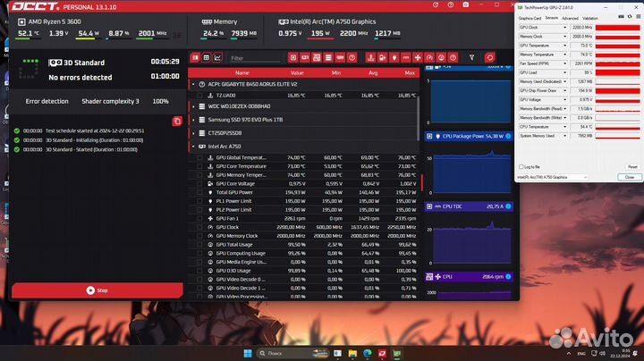Open the Fan Speed (RPM) dropdown in GPU-Z
The width and height of the screenshot is (644, 361).
[x=564, y=63]
